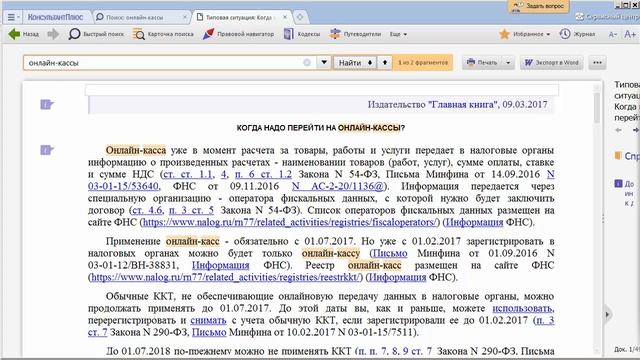Collapse the right side panel arrow
This screenshot has height=360, width=640.
coord(607,314)
